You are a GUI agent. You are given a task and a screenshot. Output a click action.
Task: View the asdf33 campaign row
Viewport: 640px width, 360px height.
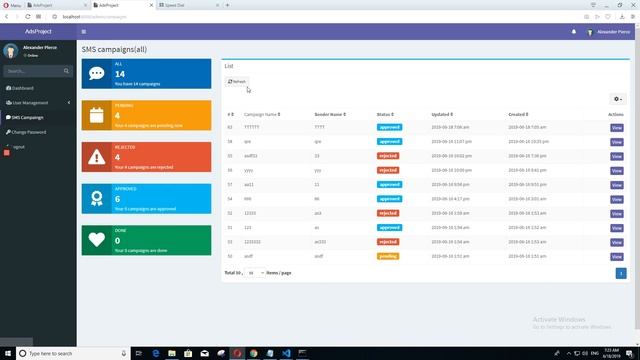[617, 156]
